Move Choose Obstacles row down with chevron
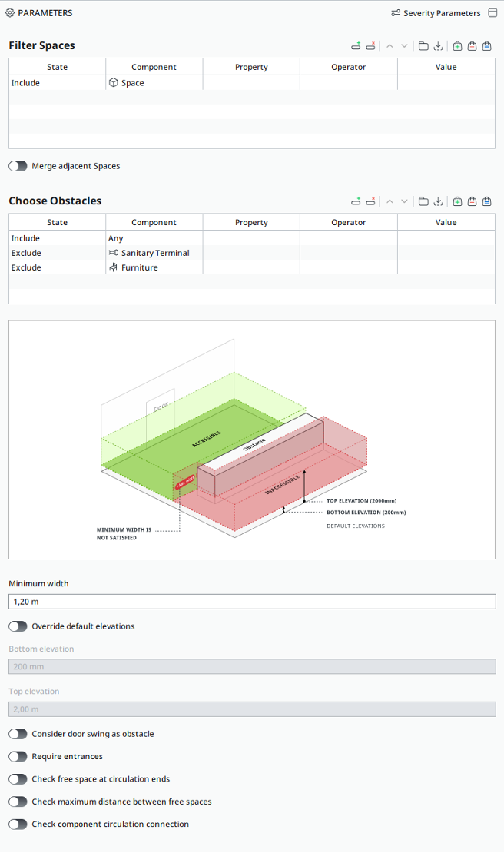Screen dimensions: 504x853 (x=405, y=201)
